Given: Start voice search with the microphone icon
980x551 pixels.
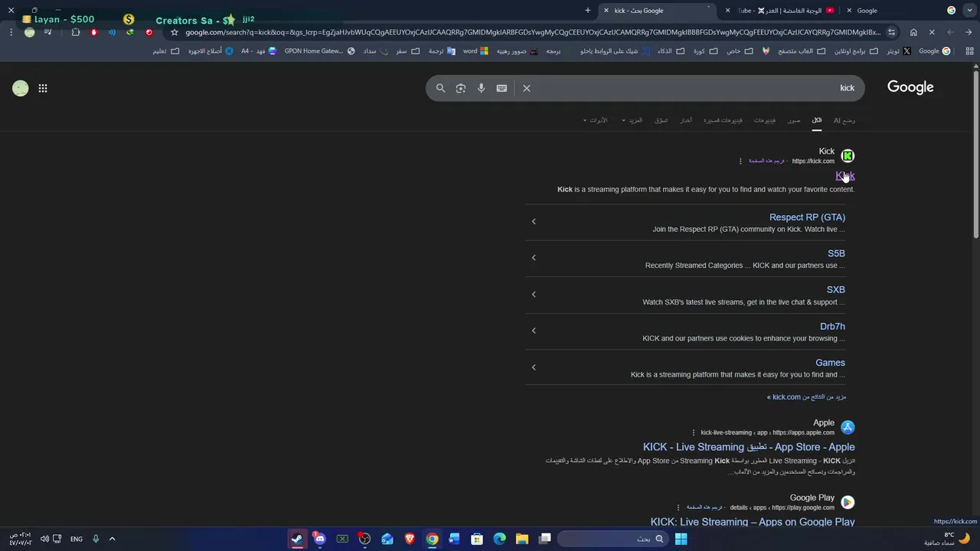Looking at the screenshot, I should (481, 88).
